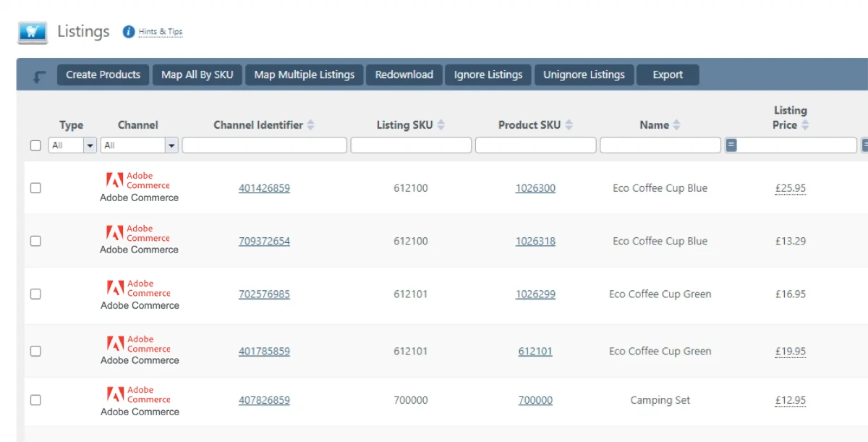This screenshot has width=868, height=442.
Task: Click the £16.95 price cell
Action: point(790,294)
